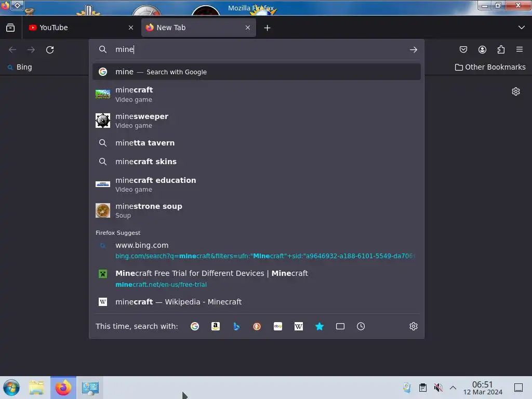The height and width of the screenshot is (399, 532).
Task: Search this time with eBay
Action: click(278, 326)
